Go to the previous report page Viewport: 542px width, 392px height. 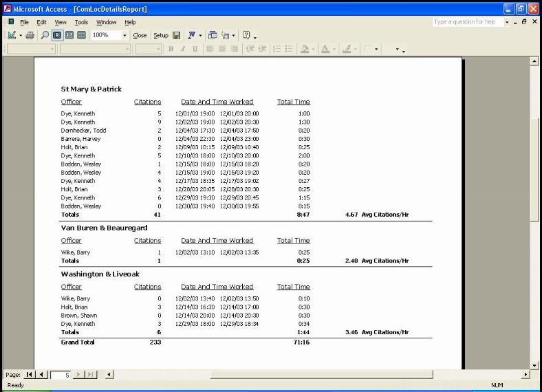pos(41,374)
